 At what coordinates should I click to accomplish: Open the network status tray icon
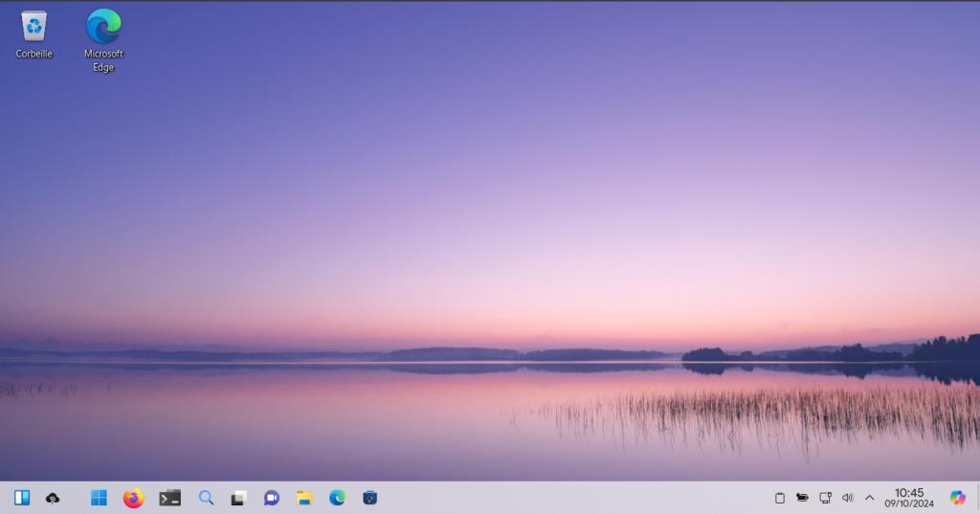(x=825, y=498)
